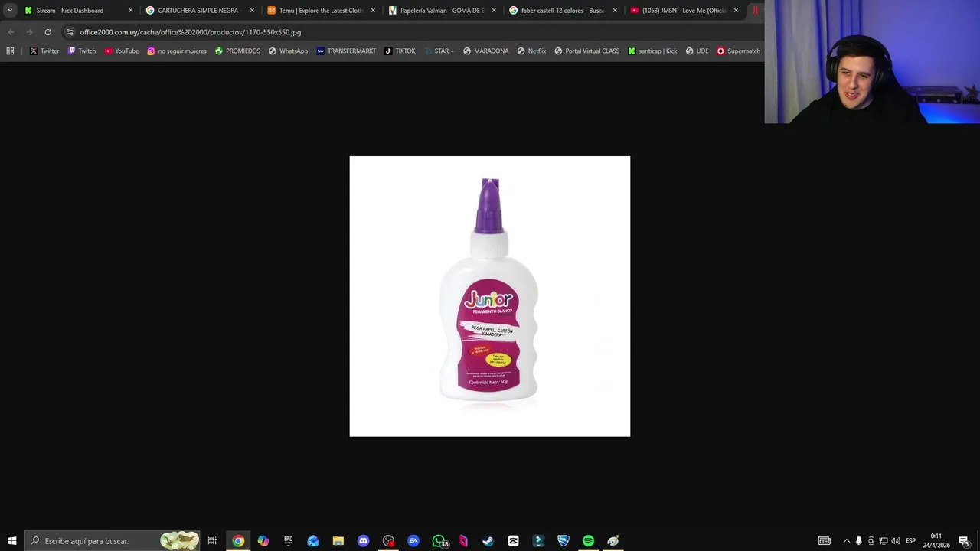Open the CapCut taskbar icon
This screenshot has height=551, width=980.
[513, 541]
